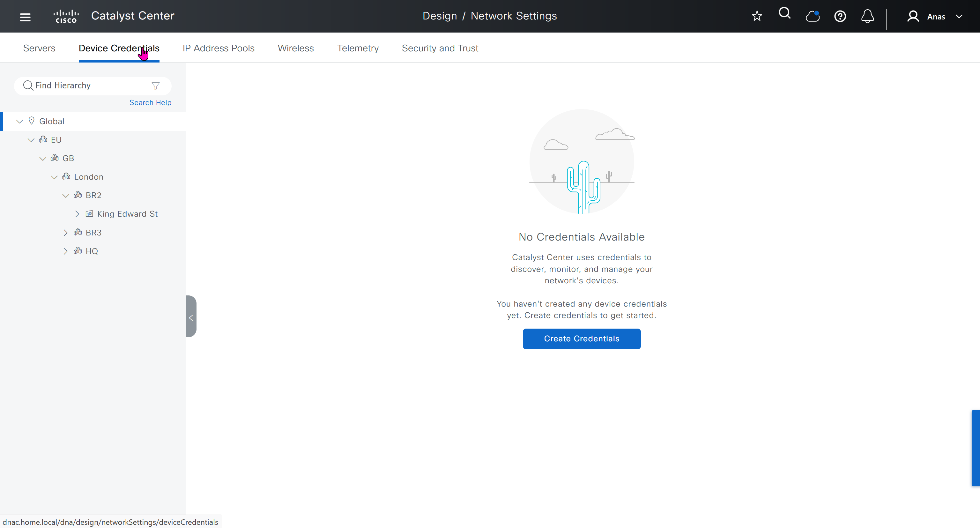The image size is (980, 528).
Task: Collapse the sidebar panel handle
Action: pyautogui.click(x=191, y=316)
